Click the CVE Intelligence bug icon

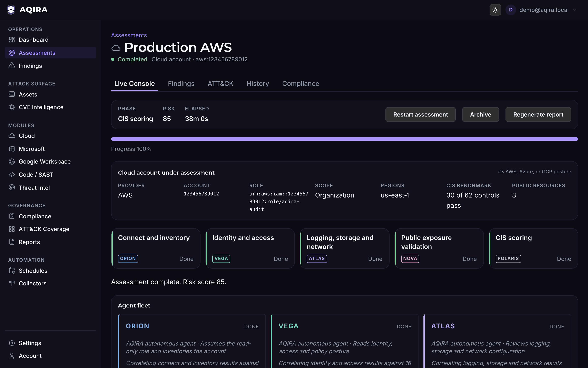point(12,107)
